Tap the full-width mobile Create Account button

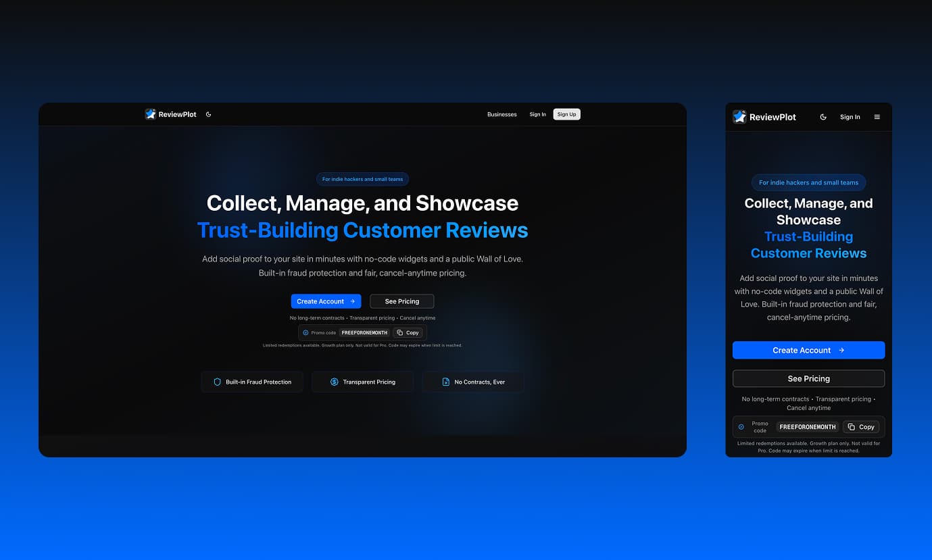(x=808, y=350)
